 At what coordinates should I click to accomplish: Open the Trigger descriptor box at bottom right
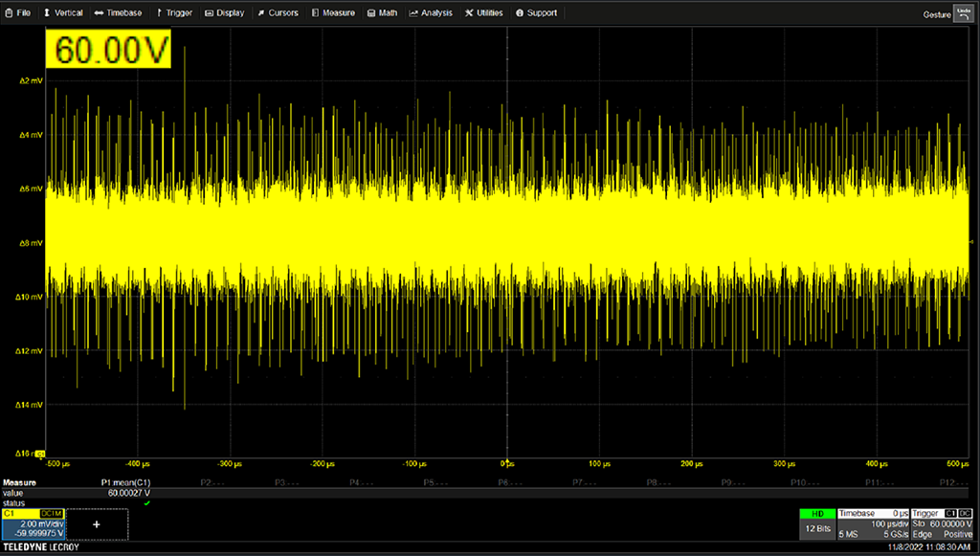click(x=942, y=524)
